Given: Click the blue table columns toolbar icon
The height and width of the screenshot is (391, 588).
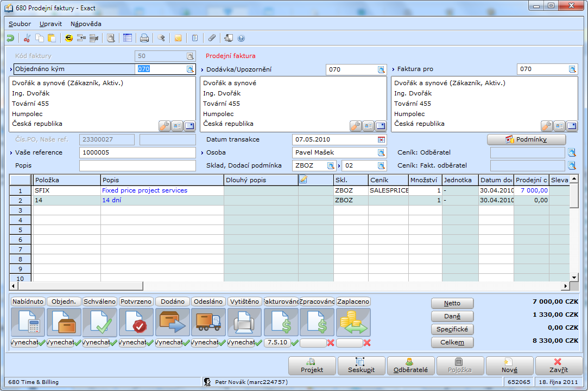Looking at the screenshot, I should click(x=128, y=38).
